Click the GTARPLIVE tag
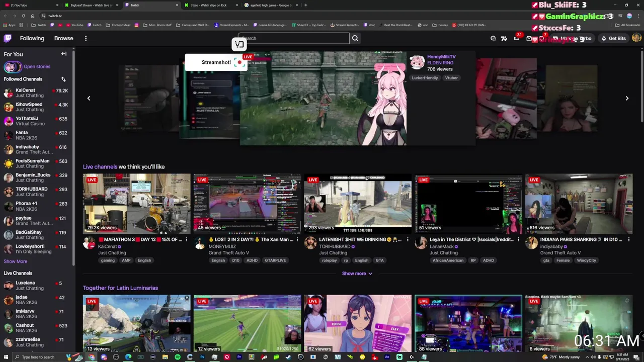 pyautogui.click(x=275, y=260)
